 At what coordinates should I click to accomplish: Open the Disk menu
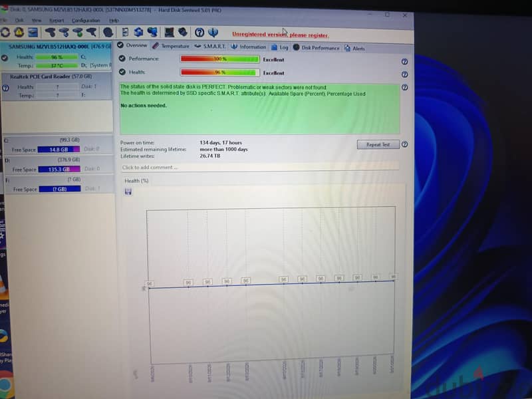(x=19, y=21)
